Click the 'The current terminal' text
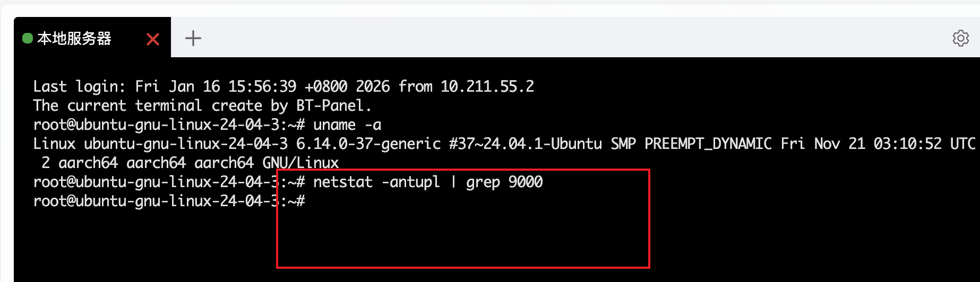Image resolution: width=980 pixels, height=282 pixels. [x=117, y=106]
